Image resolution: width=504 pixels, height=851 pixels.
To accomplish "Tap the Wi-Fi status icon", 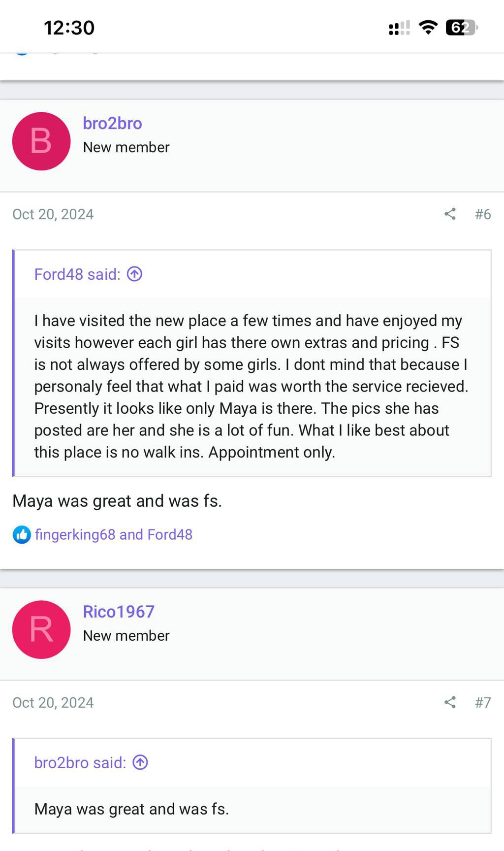I will click(x=428, y=28).
